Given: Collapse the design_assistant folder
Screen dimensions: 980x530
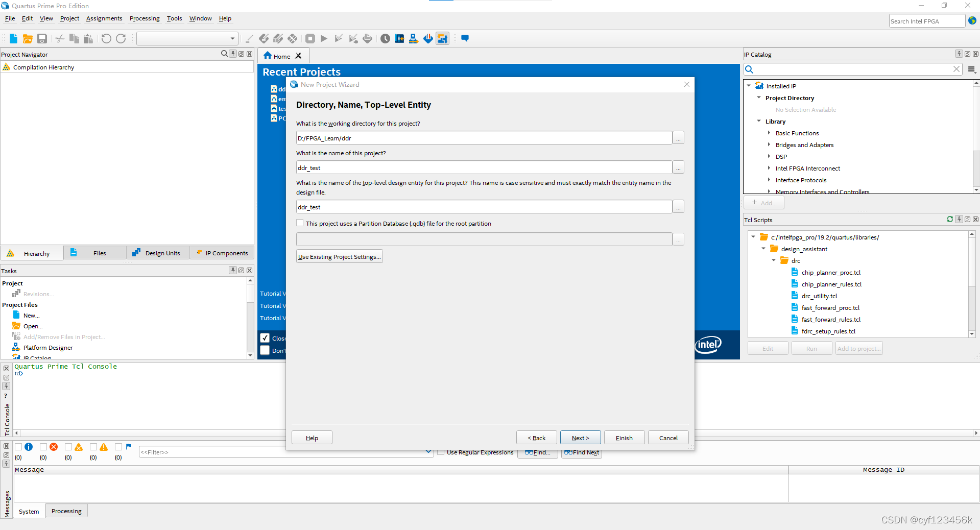Looking at the screenshot, I should click(763, 249).
